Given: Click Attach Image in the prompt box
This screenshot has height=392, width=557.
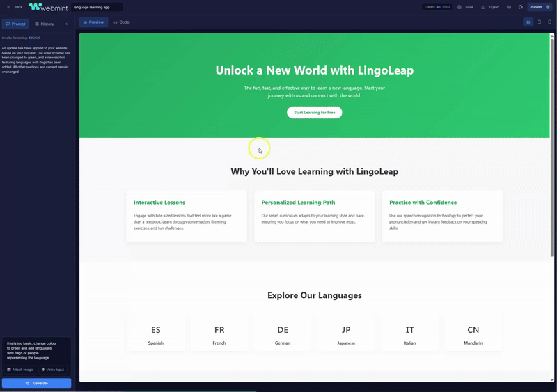Looking at the screenshot, I should coord(20,370).
